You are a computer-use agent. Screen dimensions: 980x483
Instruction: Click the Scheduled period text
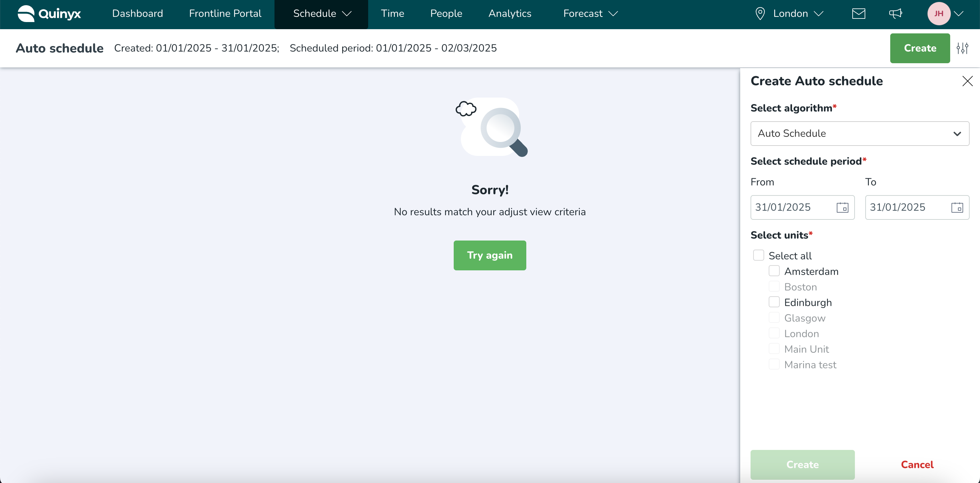[393, 48]
